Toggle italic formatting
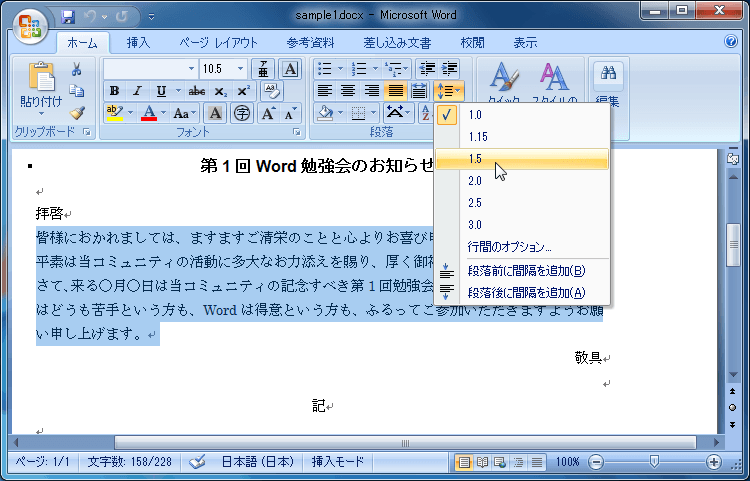Screen dimensions: 750x481 click(x=137, y=91)
